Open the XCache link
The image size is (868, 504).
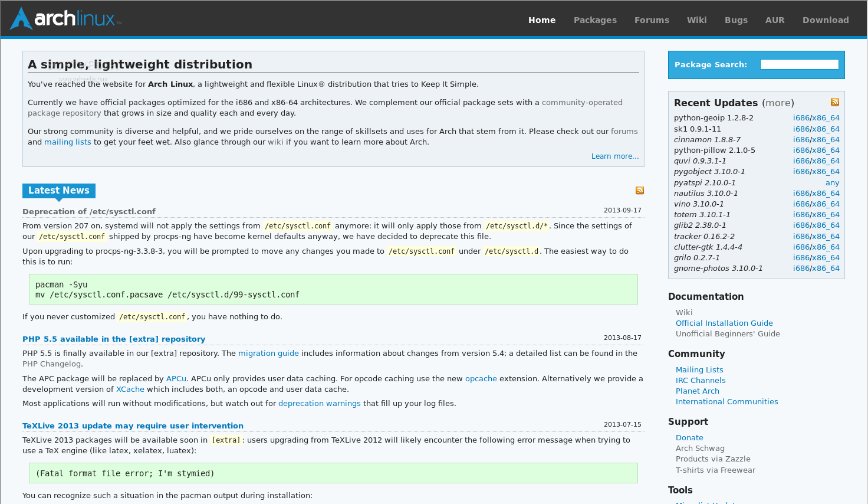click(130, 390)
